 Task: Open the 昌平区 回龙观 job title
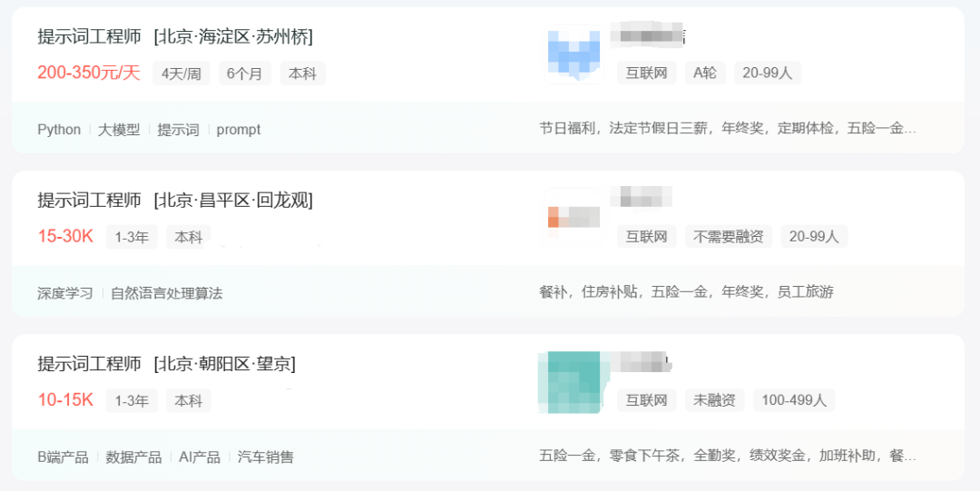[175, 201]
